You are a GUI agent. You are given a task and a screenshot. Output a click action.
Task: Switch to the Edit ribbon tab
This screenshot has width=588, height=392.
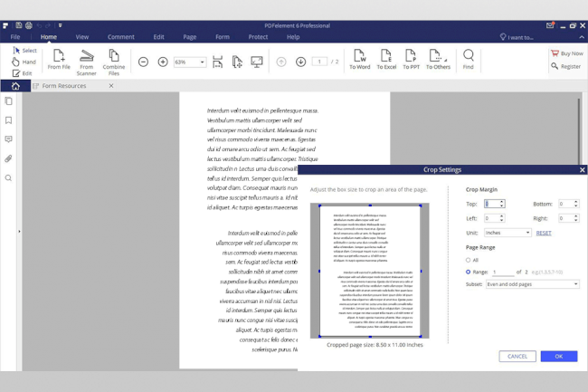click(x=158, y=37)
